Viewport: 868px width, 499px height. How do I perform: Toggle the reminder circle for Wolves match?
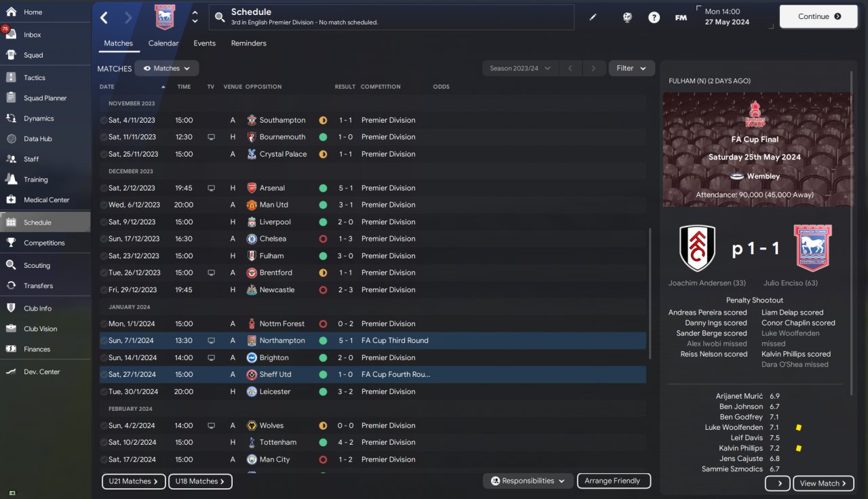tap(104, 426)
